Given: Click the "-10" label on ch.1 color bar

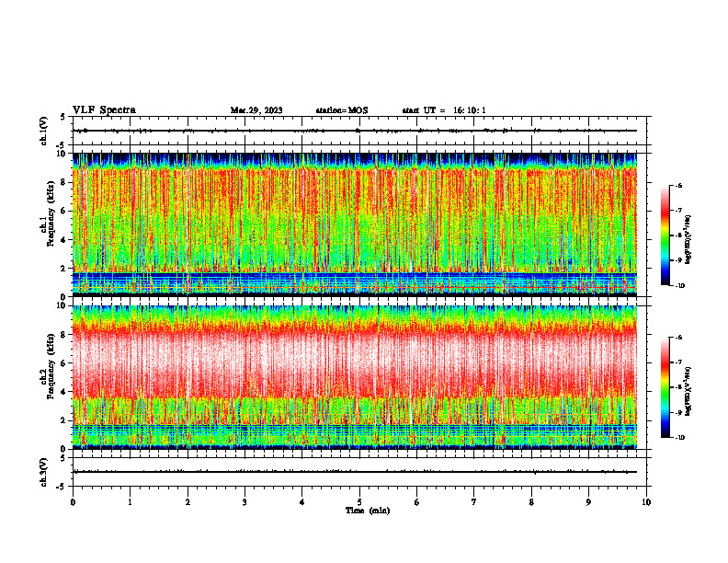Looking at the screenshot, I should [x=679, y=286].
